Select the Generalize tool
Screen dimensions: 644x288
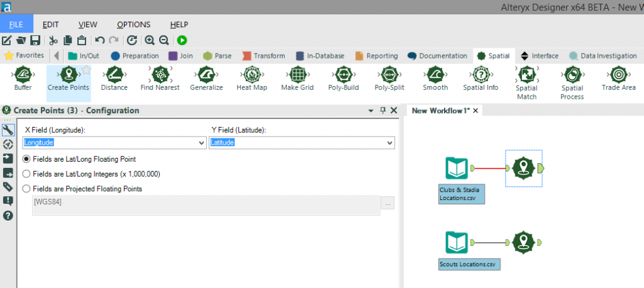pos(206,79)
